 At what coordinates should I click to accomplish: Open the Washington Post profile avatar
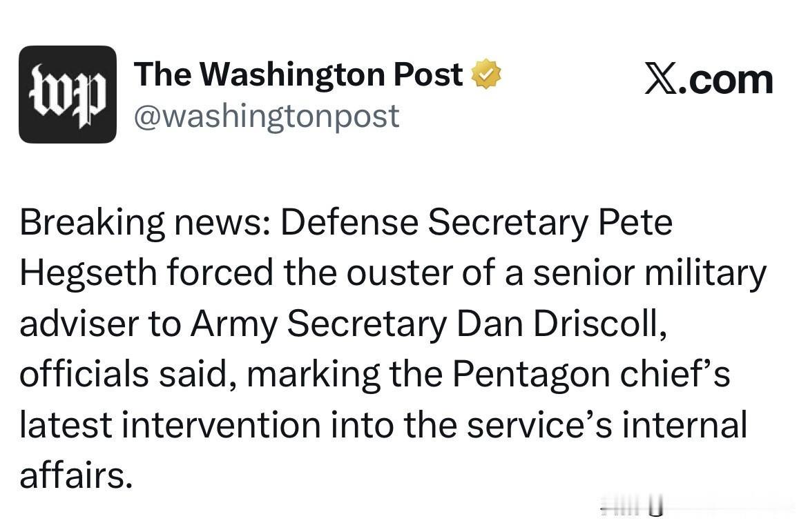pyautogui.click(x=68, y=95)
